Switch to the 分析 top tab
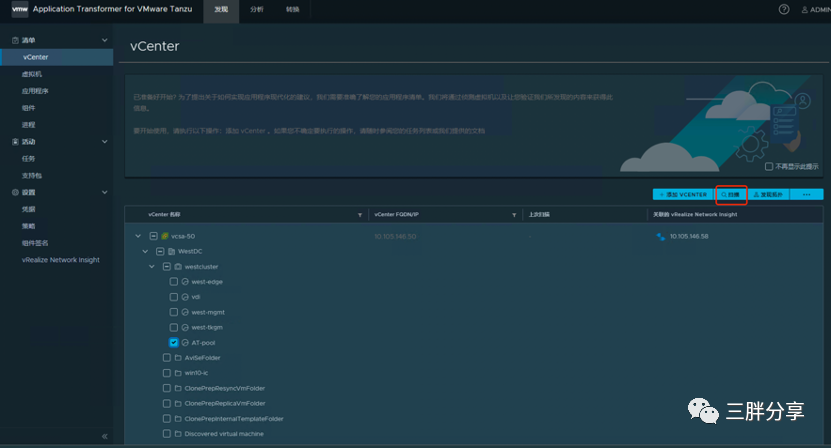This screenshot has width=832, height=448. [x=257, y=10]
